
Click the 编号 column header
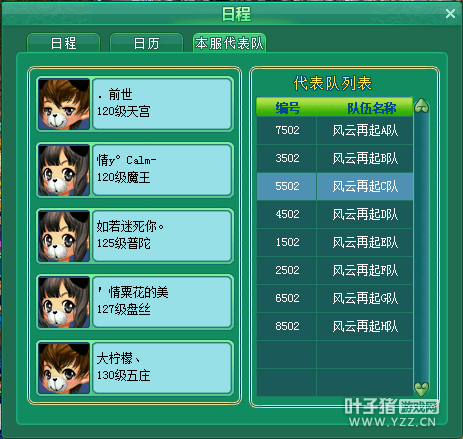coord(287,108)
